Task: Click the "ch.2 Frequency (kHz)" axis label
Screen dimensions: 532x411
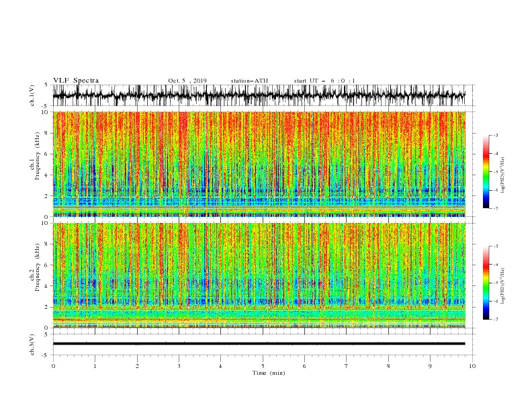Action: coord(35,267)
